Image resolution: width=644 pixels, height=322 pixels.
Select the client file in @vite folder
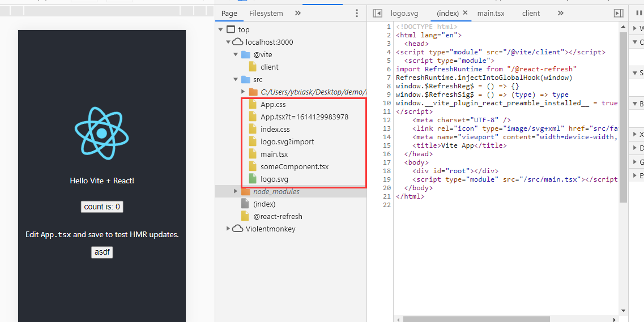coord(270,67)
